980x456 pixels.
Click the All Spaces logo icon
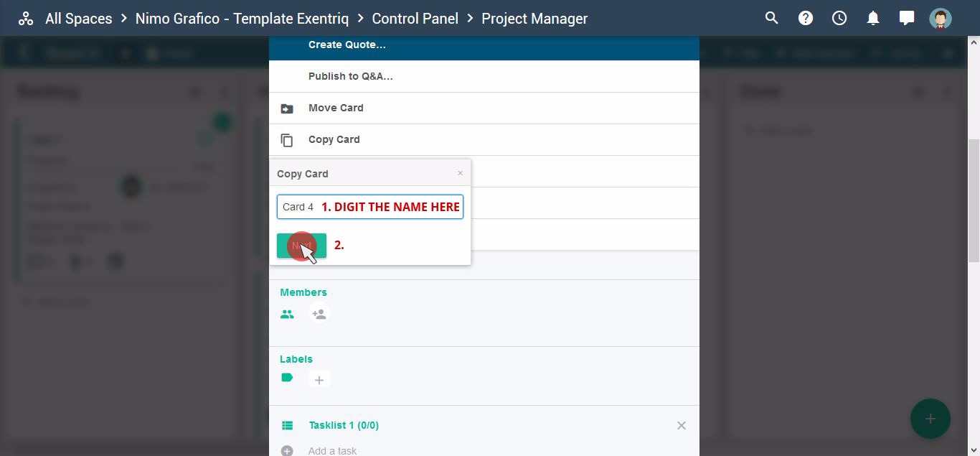26,19
